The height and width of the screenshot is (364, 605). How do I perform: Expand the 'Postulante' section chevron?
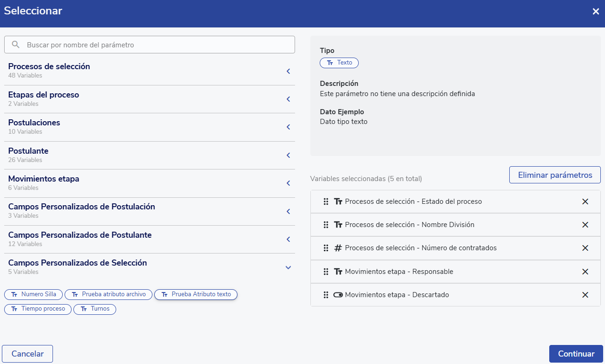[x=288, y=155]
